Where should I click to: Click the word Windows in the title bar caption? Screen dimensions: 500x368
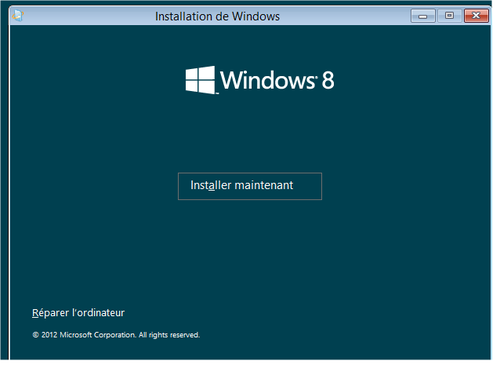[x=256, y=16]
